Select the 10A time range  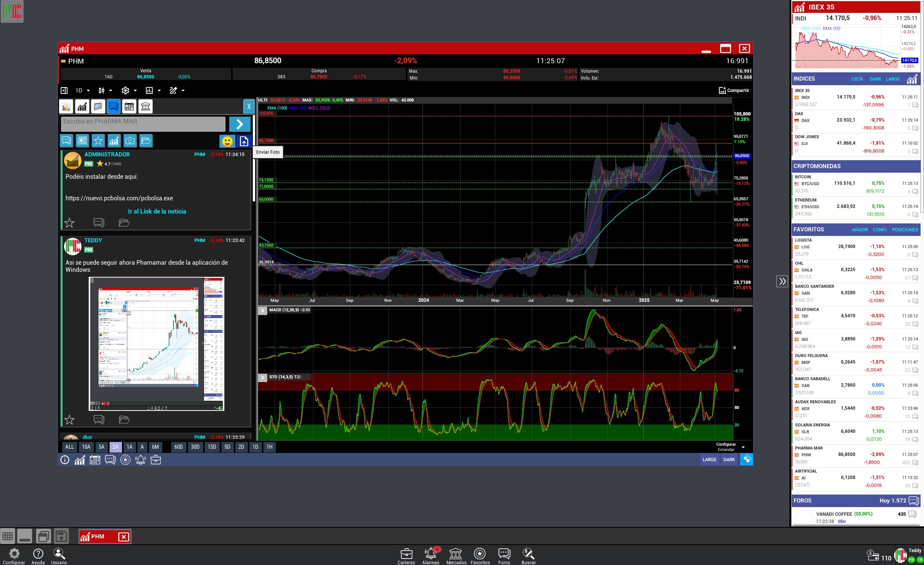86,447
